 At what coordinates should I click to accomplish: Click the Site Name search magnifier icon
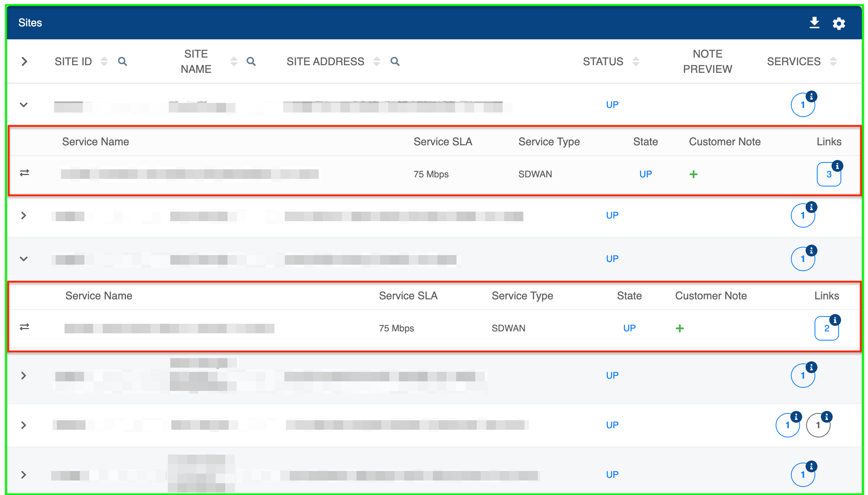pyautogui.click(x=251, y=61)
